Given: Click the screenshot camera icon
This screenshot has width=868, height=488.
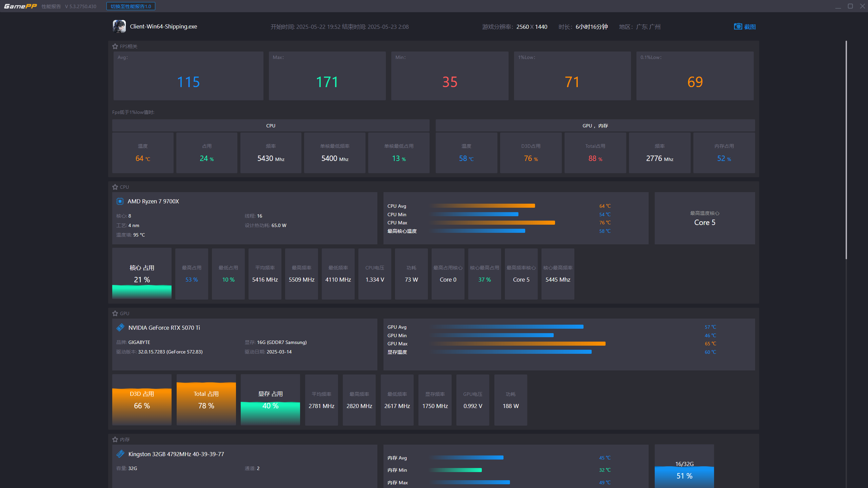Looking at the screenshot, I should pos(737,26).
